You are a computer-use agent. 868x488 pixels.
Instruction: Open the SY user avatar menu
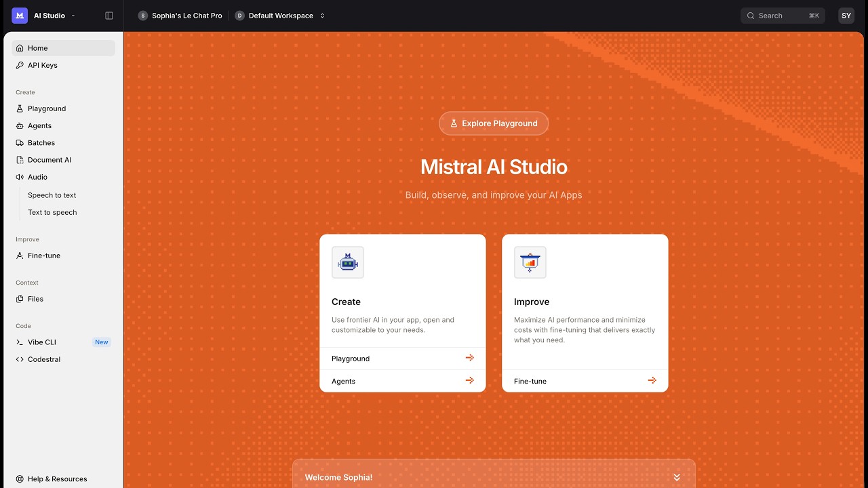click(x=846, y=16)
